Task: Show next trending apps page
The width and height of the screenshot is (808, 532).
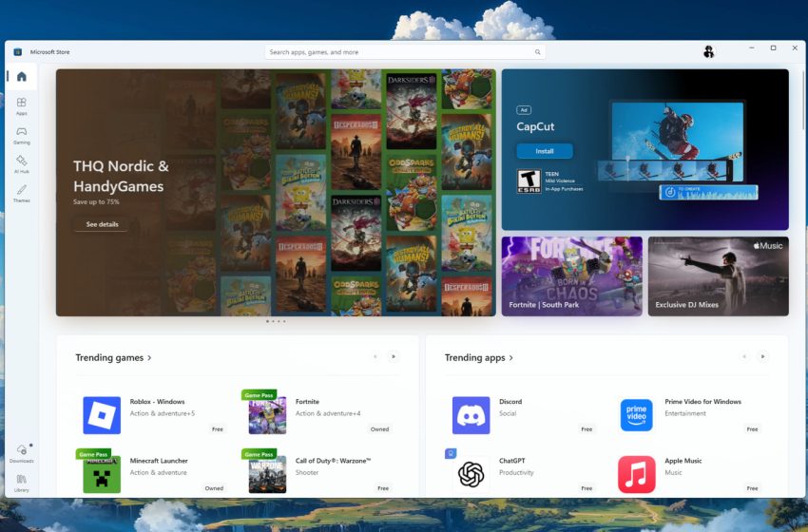Action: pyautogui.click(x=762, y=356)
